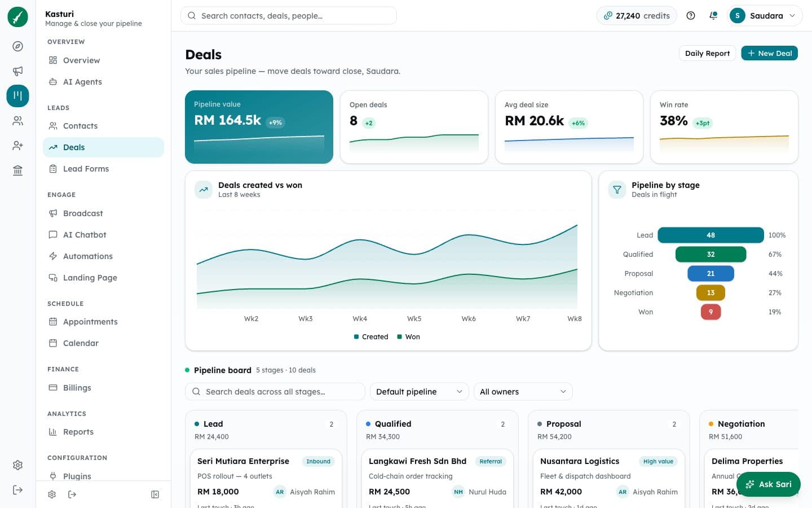The height and width of the screenshot is (508, 812).
Task: Click the gear icon below the Plugins item
Action: 52,494
